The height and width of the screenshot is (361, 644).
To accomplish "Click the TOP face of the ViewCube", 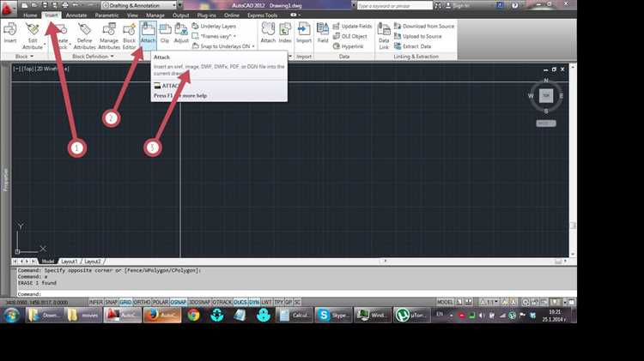I will (x=546, y=95).
